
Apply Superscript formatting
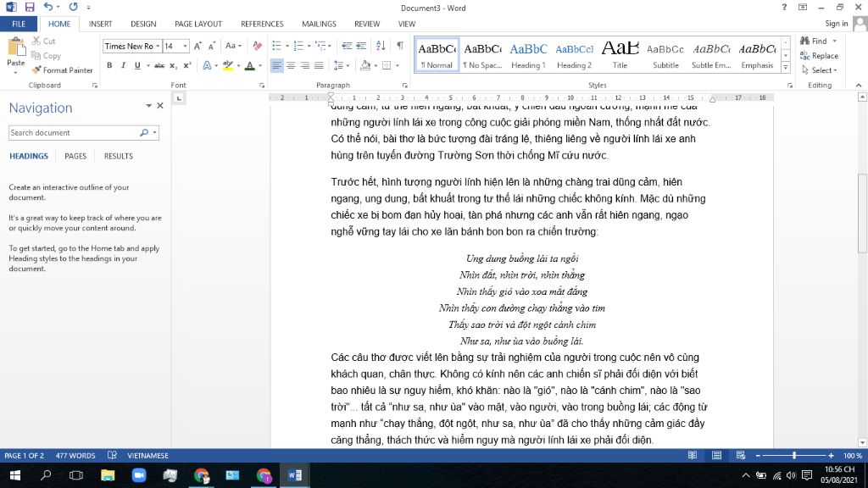[187, 65]
